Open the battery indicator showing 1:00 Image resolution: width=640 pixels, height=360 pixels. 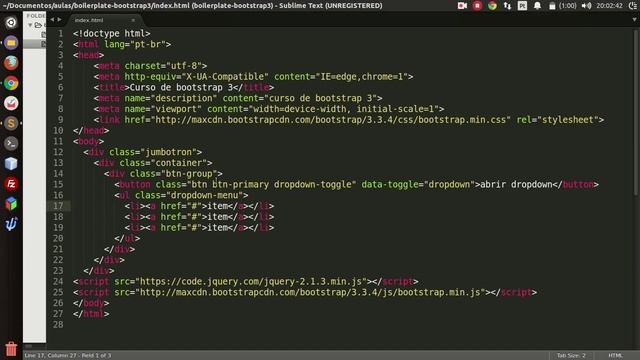point(562,6)
